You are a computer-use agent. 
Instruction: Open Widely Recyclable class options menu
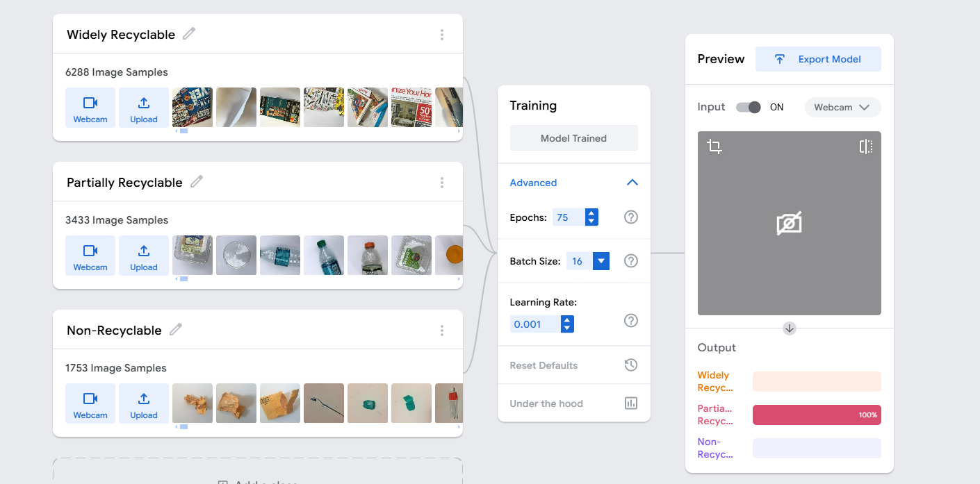pos(442,35)
